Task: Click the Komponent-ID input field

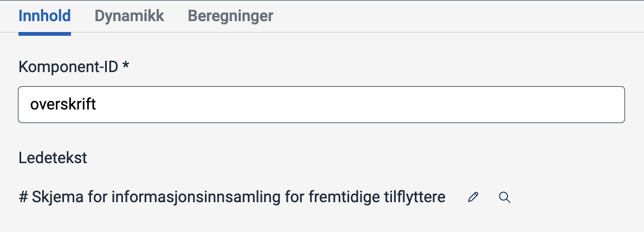Action: pos(321,105)
